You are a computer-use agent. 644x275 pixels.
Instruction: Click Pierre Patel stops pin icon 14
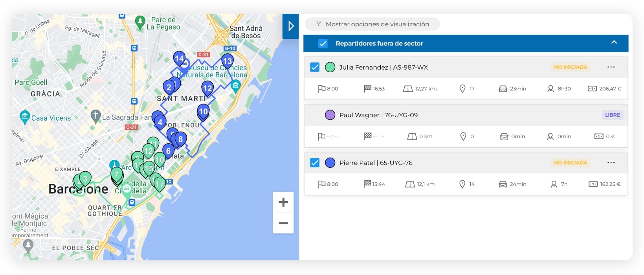pyautogui.click(x=462, y=184)
